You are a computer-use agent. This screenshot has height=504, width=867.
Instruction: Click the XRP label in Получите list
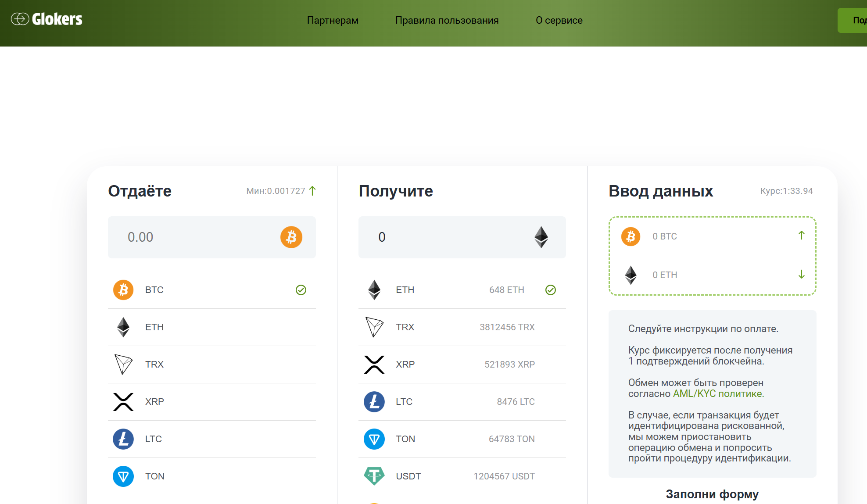405,365
